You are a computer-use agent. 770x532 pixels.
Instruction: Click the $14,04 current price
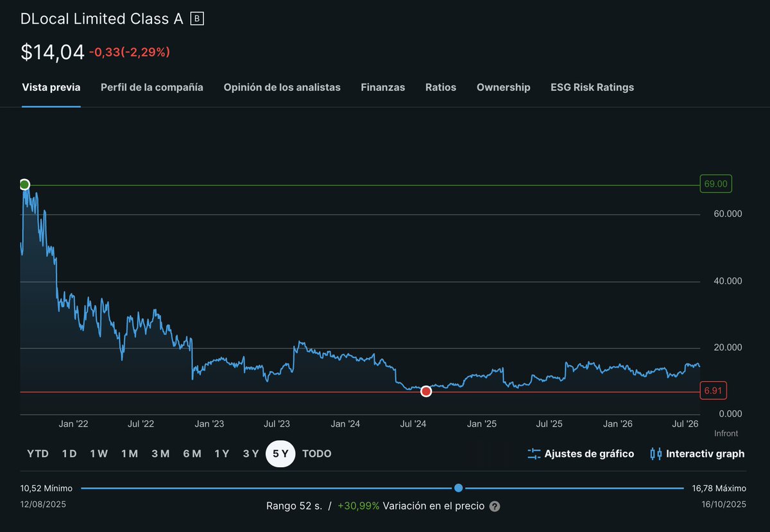click(x=53, y=52)
